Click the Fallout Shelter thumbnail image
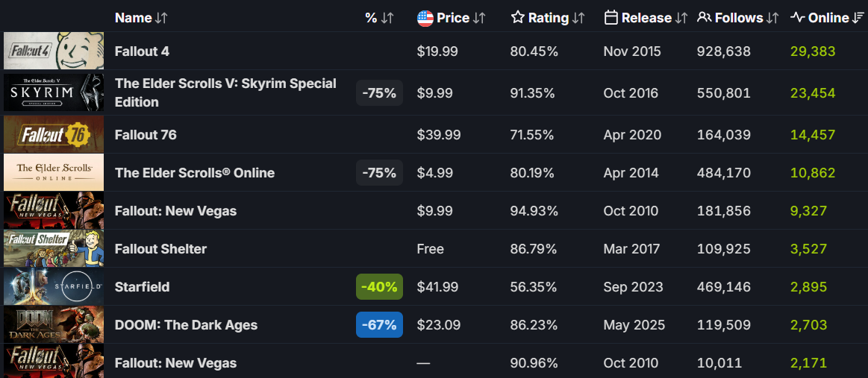The width and height of the screenshot is (868, 378). [54, 249]
